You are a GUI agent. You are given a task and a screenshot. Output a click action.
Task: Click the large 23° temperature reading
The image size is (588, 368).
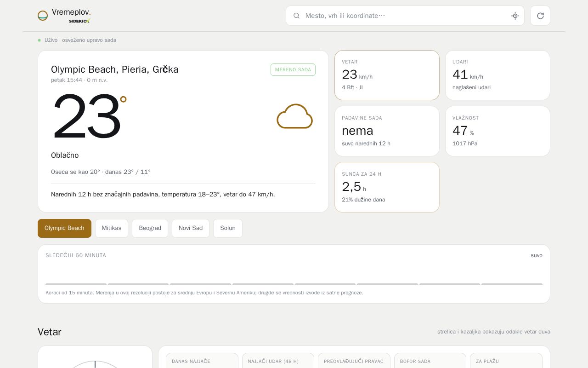coord(89,116)
